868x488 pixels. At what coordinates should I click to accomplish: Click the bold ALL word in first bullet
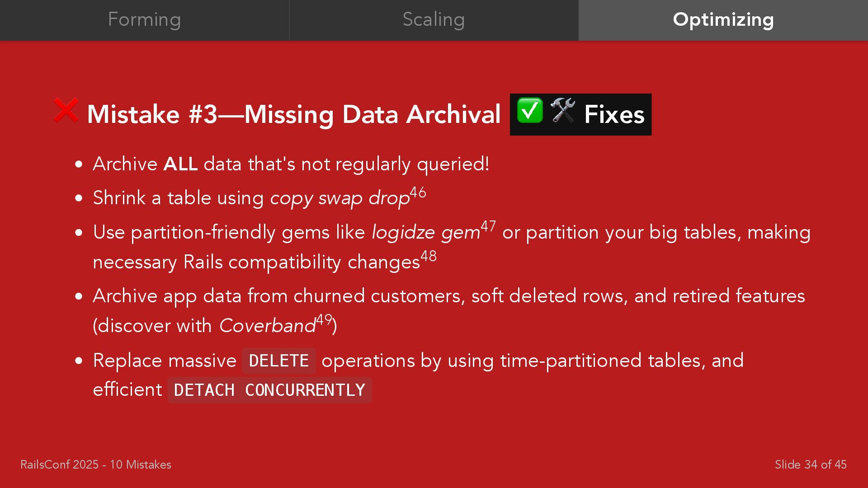tap(180, 164)
